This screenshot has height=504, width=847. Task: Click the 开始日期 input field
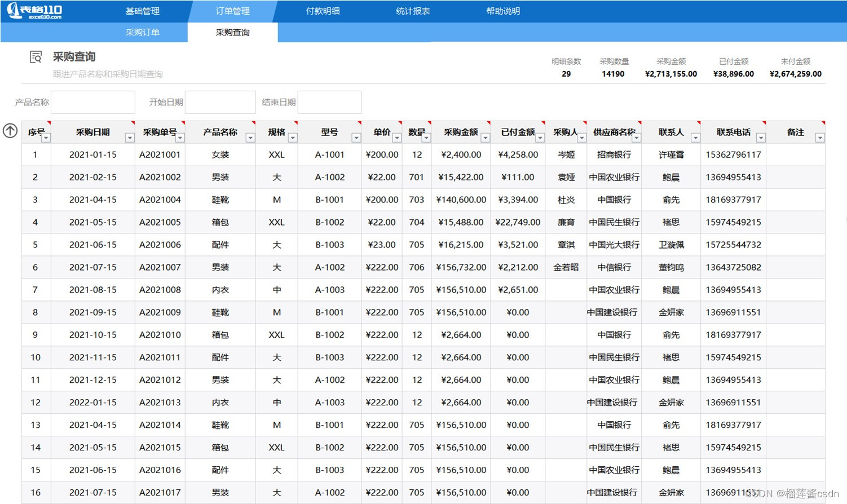point(220,102)
